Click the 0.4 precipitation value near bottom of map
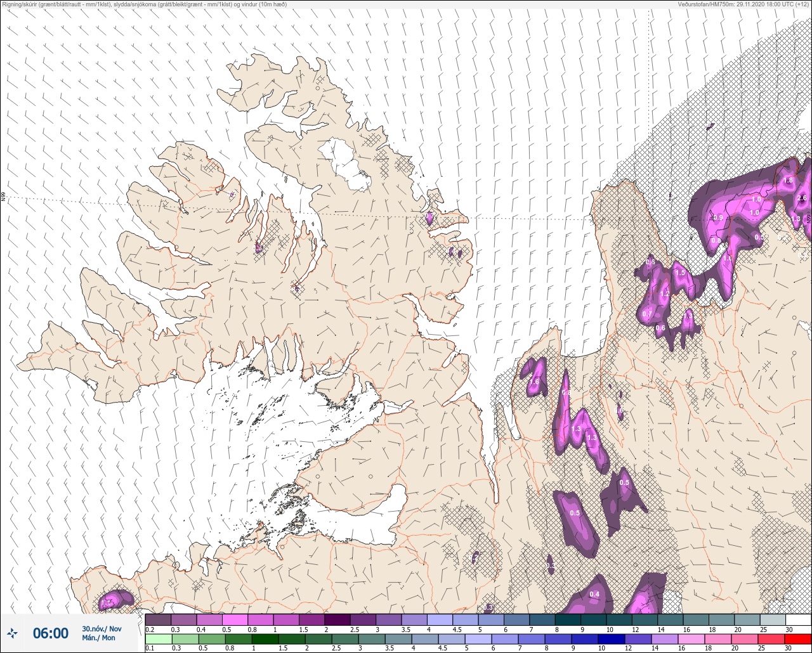Viewport: 812px width, 653px height. click(x=594, y=594)
